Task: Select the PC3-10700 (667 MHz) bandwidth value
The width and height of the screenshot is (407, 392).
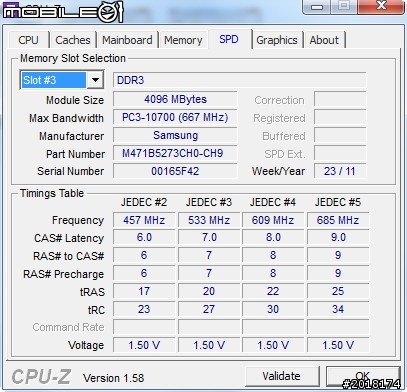Action: 175,117
